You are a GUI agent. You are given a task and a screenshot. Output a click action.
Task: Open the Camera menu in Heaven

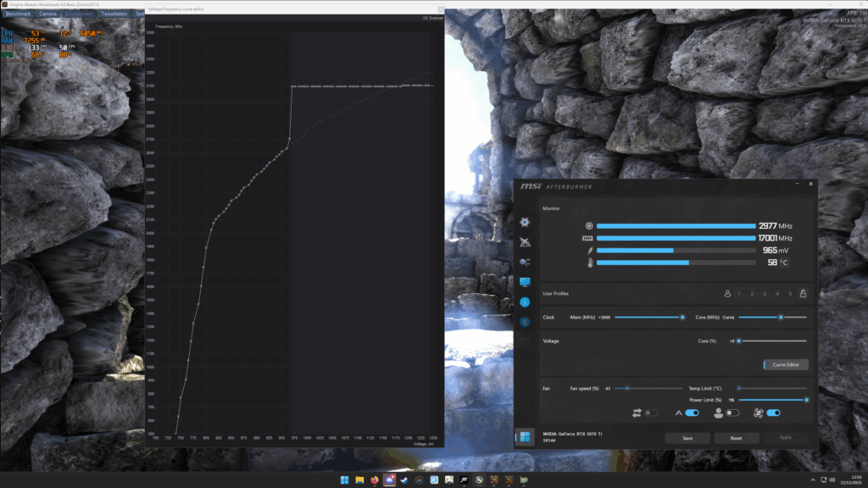click(x=47, y=14)
